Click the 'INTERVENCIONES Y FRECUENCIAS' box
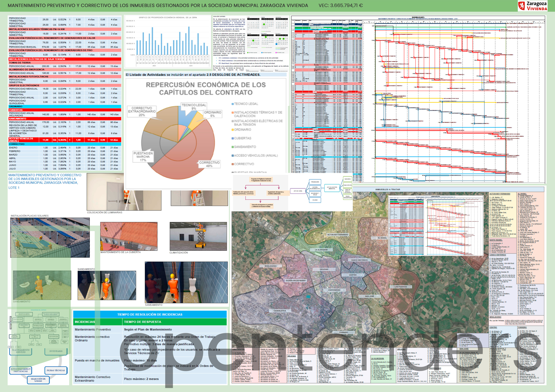The width and height of the screenshot is (555, 392). tap(20, 370)
